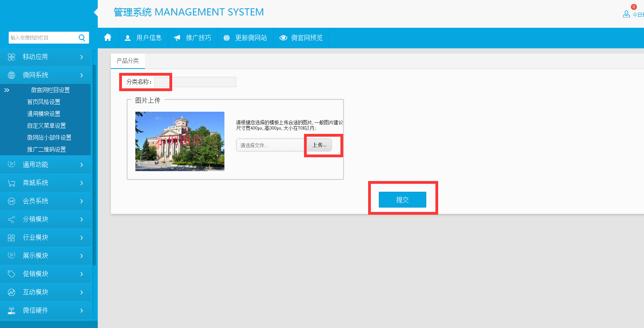644x328 pixels.
Task: Click the 分类名称 text input field
Action: click(195, 82)
